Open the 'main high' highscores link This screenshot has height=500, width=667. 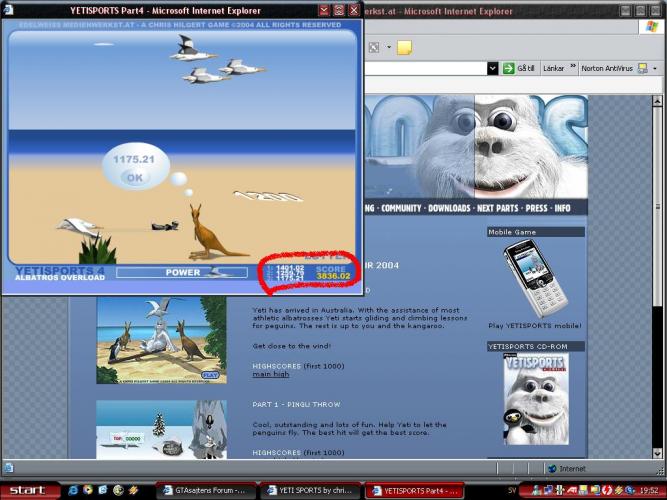click(271, 374)
